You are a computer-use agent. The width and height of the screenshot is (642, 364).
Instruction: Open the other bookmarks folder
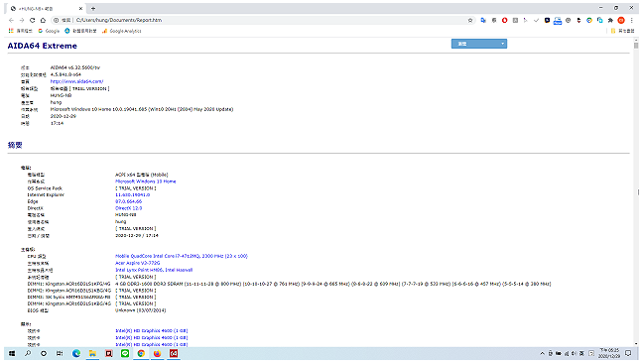(622, 31)
